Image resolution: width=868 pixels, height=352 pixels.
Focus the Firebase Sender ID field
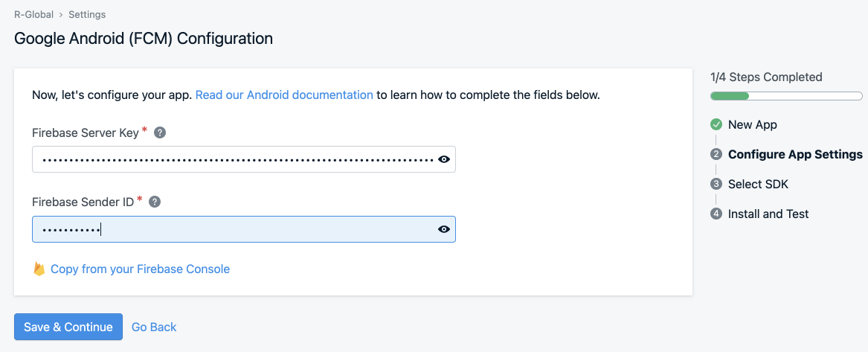pos(243,229)
